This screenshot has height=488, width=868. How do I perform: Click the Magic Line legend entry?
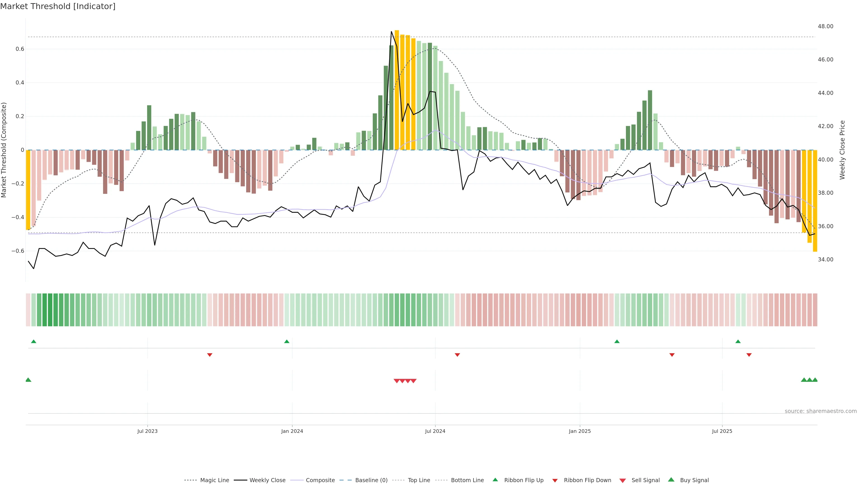click(x=214, y=480)
